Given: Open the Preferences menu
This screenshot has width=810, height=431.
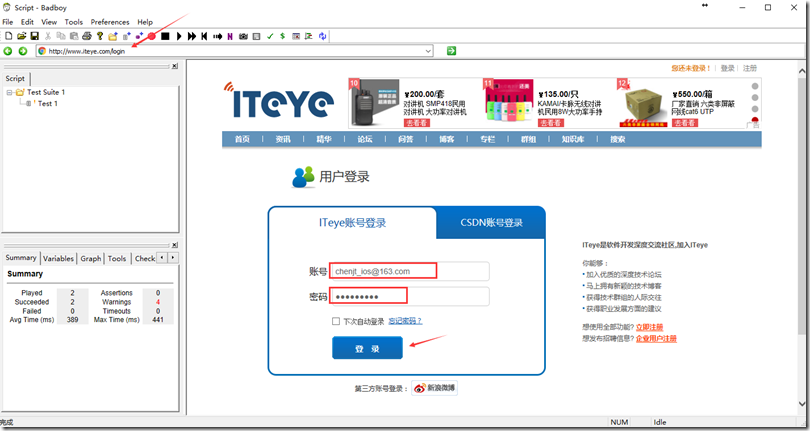Looking at the screenshot, I should pos(110,22).
